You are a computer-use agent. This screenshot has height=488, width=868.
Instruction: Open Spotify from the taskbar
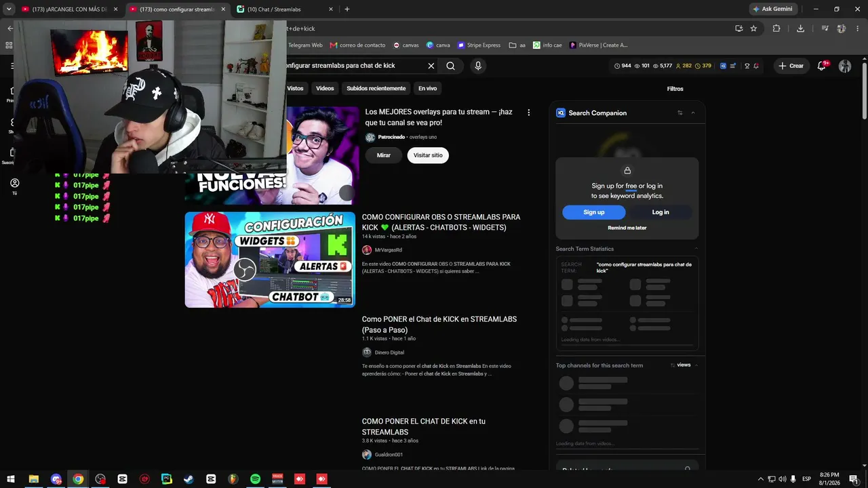point(255,479)
